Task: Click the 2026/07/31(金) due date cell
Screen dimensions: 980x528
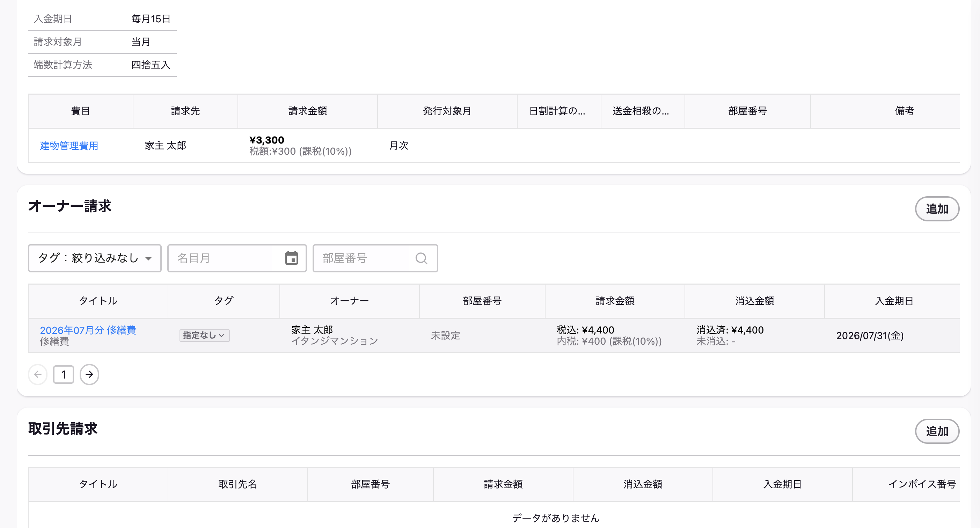Action: click(x=870, y=336)
